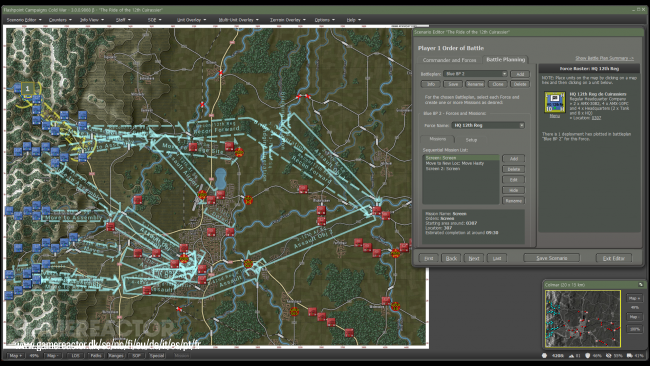Click the Next navigation button
The height and width of the screenshot is (366, 650).
click(474, 258)
